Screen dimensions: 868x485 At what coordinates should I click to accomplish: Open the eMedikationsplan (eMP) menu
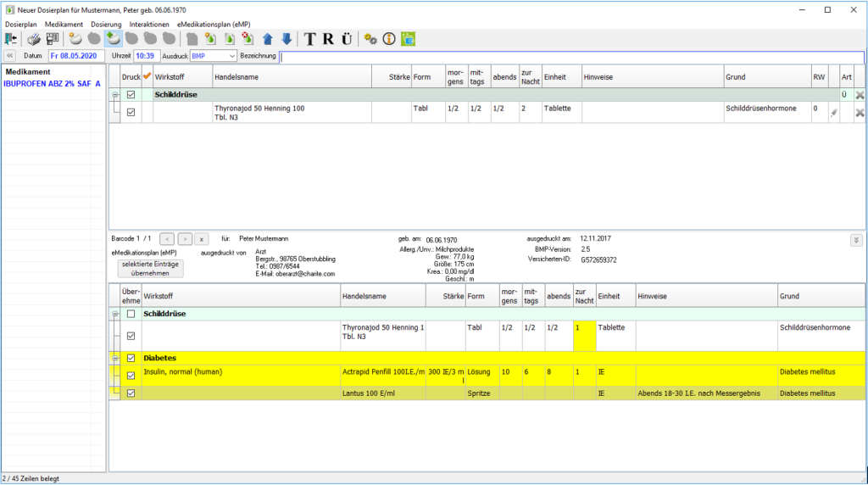(214, 25)
